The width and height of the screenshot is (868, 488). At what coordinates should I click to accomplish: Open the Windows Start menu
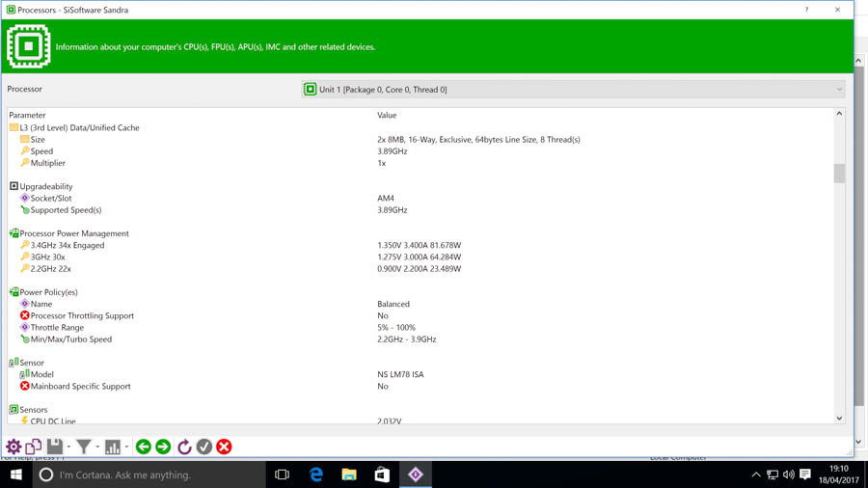click(16, 474)
